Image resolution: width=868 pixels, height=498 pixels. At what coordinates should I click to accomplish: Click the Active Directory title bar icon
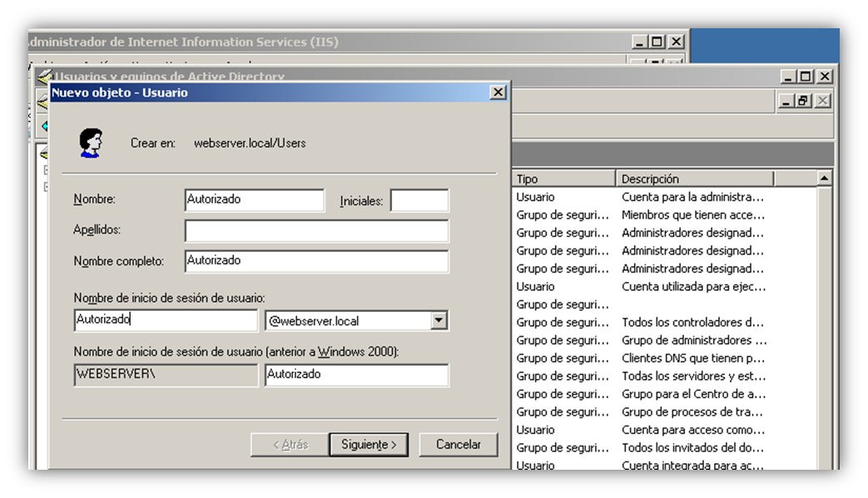pyautogui.click(x=44, y=77)
